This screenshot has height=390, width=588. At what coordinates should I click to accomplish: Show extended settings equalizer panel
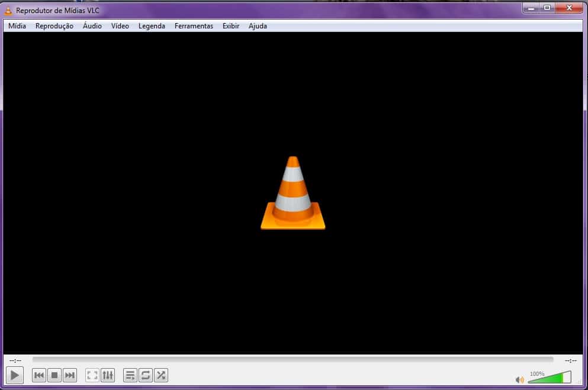[108, 375]
